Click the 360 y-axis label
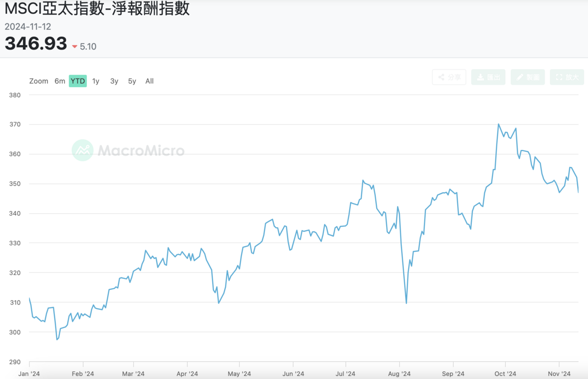Screen dimensions: 588x379 (x=15, y=154)
